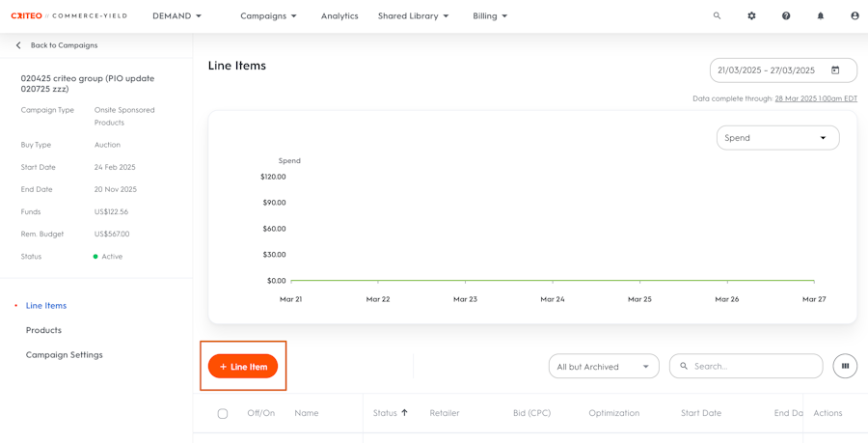The height and width of the screenshot is (443, 868).
Task: Click the + Line Item button
Action: tap(243, 367)
